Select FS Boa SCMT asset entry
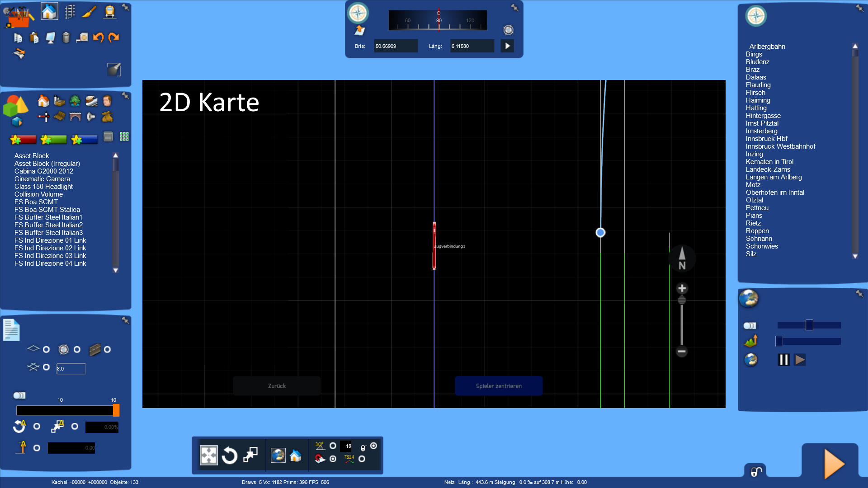This screenshot has width=868, height=488. (x=36, y=202)
